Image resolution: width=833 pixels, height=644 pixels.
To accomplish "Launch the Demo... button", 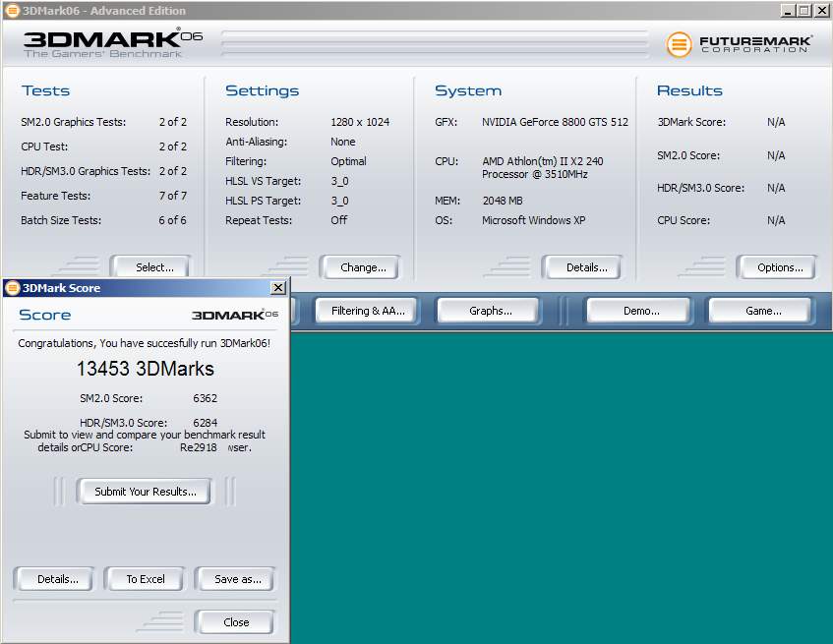I will (x=641, y=311).
